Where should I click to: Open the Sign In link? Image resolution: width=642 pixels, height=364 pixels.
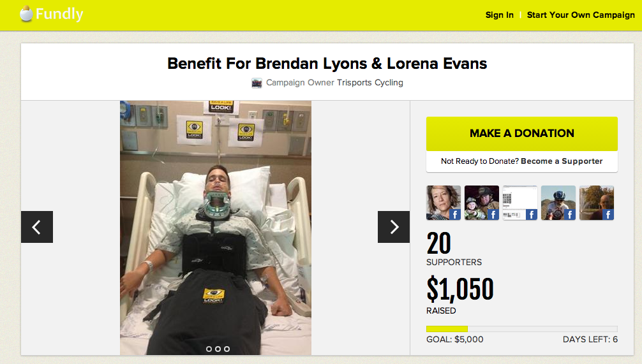coord(500,15)
